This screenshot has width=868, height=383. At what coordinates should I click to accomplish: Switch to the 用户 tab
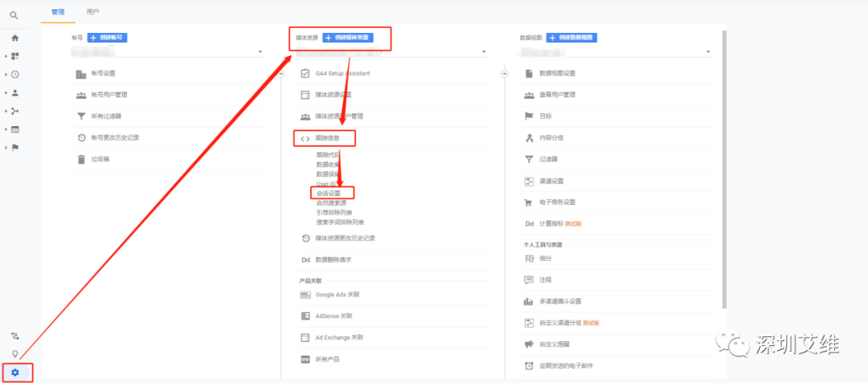point(93,11)
